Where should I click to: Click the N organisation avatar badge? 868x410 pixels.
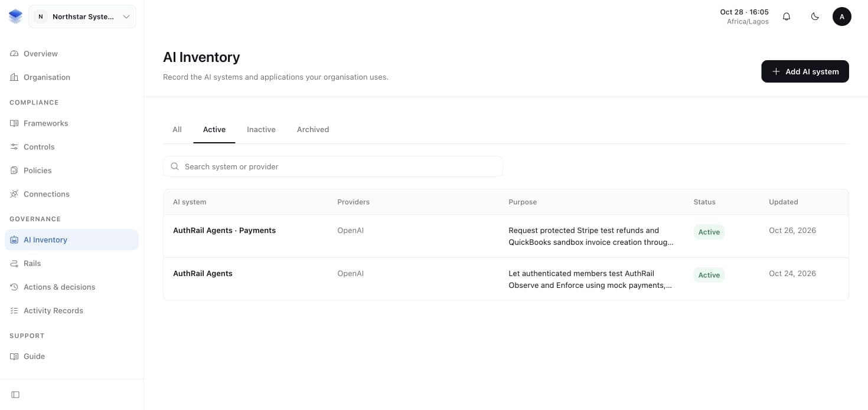coord(40,17)
